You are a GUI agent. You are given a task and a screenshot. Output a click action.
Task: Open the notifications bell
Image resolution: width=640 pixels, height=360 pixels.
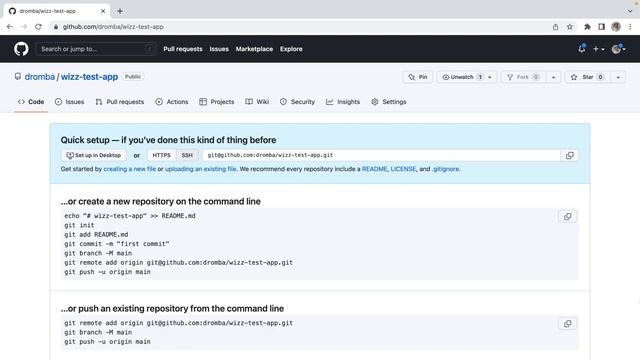[582, 49]
